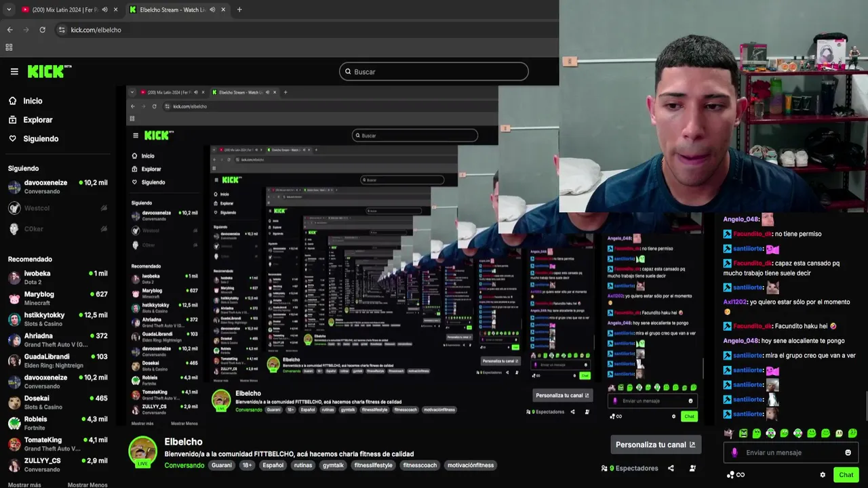Click the user settings icon beside share
The height and width of the screenshot is (488, 868).
tap(692, 468)
